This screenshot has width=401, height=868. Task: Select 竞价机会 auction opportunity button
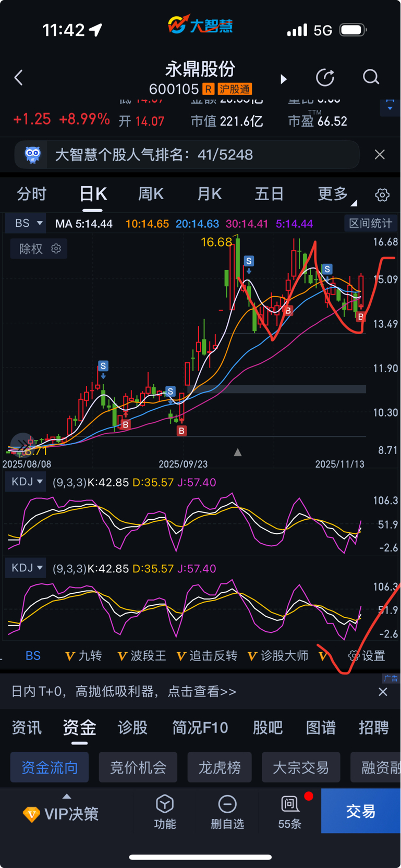[x=138, y=767]
